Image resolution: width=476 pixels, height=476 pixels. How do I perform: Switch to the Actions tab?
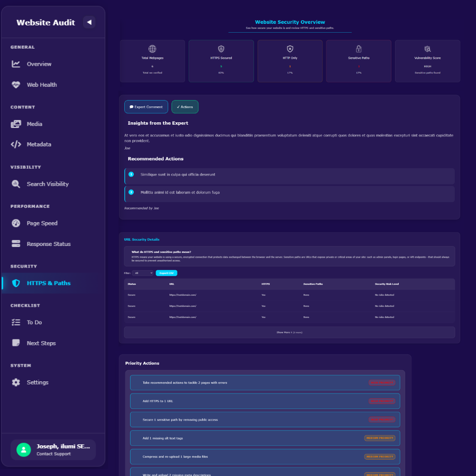[x=185, y=106]
